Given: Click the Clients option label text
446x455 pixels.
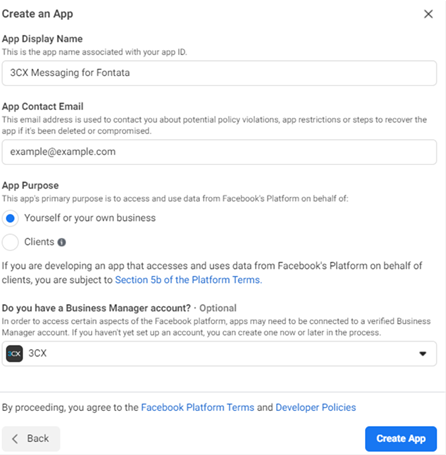Looking at the screenshot, I should (39, 242).
